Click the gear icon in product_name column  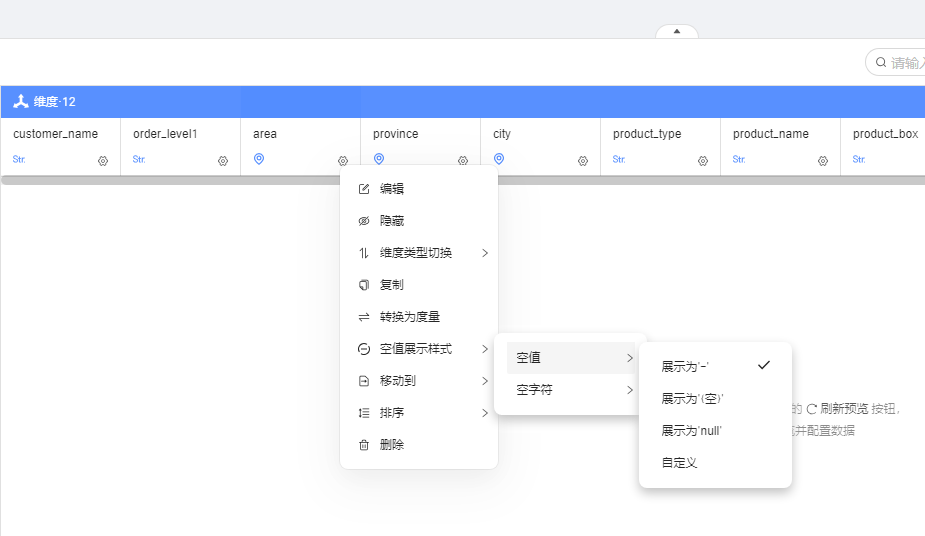823,160
